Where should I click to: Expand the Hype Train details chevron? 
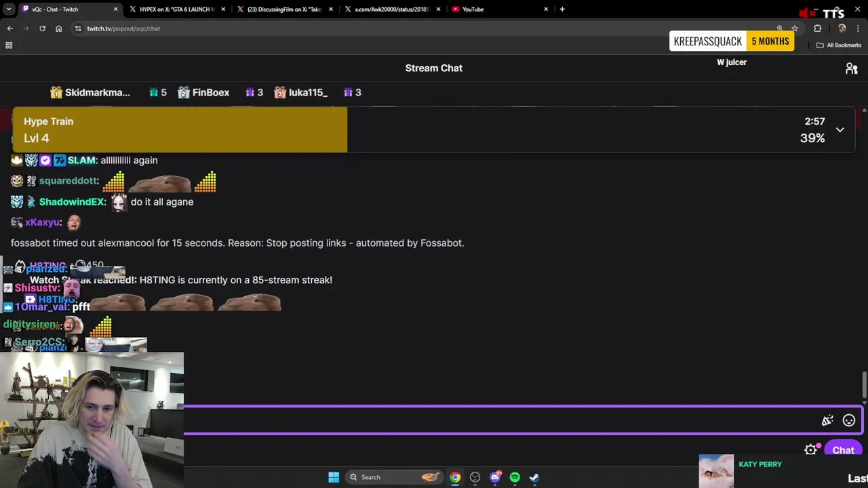click(x=840, y=129)
